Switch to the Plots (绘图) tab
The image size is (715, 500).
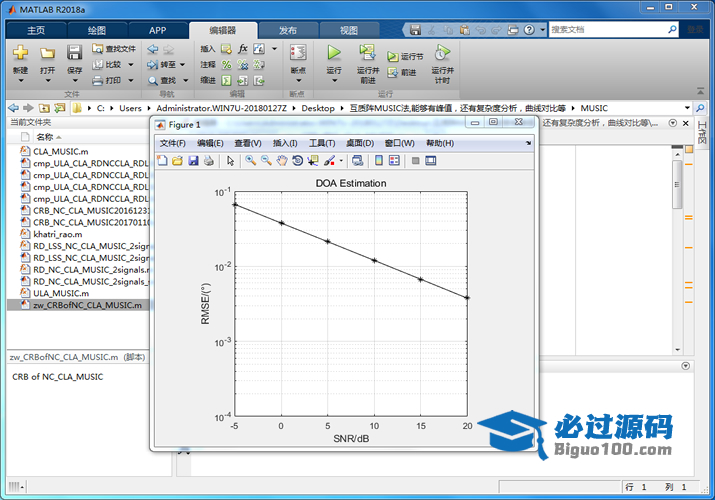point(97,31)
